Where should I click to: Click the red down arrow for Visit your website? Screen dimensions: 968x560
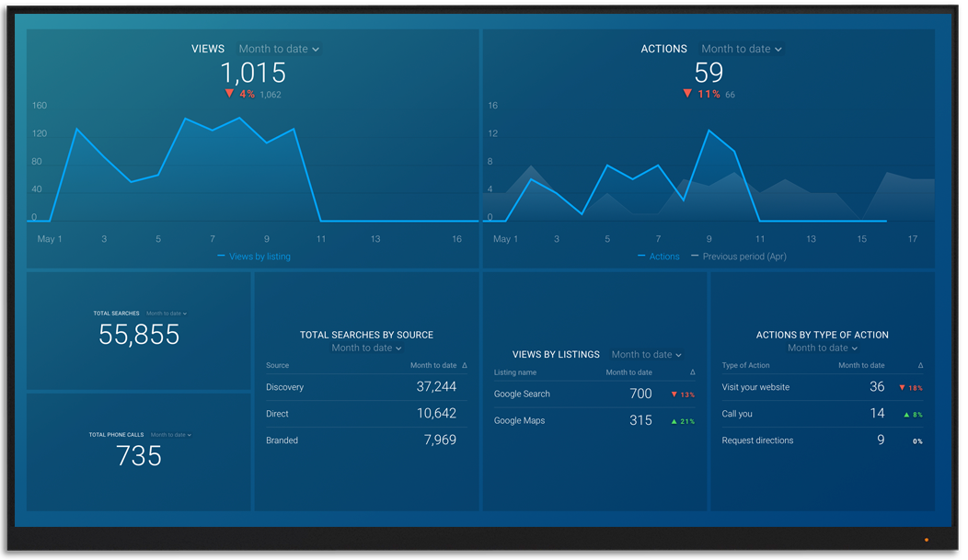click(x=902, y=388)
